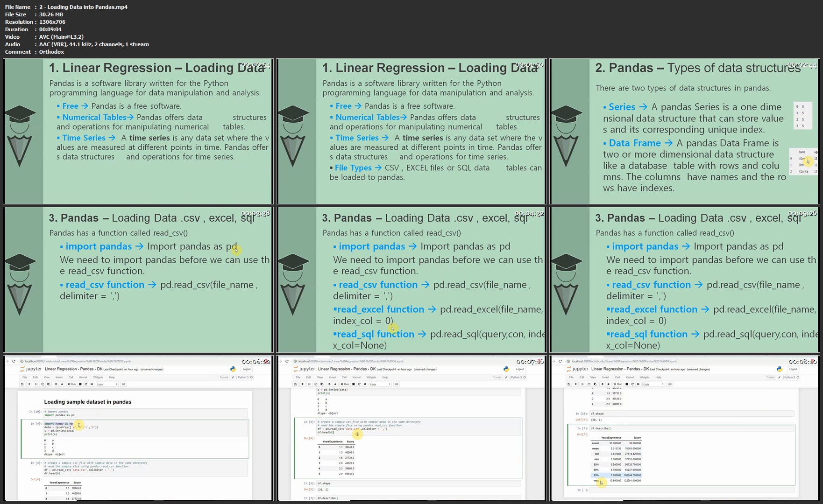Screen dimensions: 823x504
Task: Click the restart kernel icon in the 00:06:22 frame
Action: point(86,384)
